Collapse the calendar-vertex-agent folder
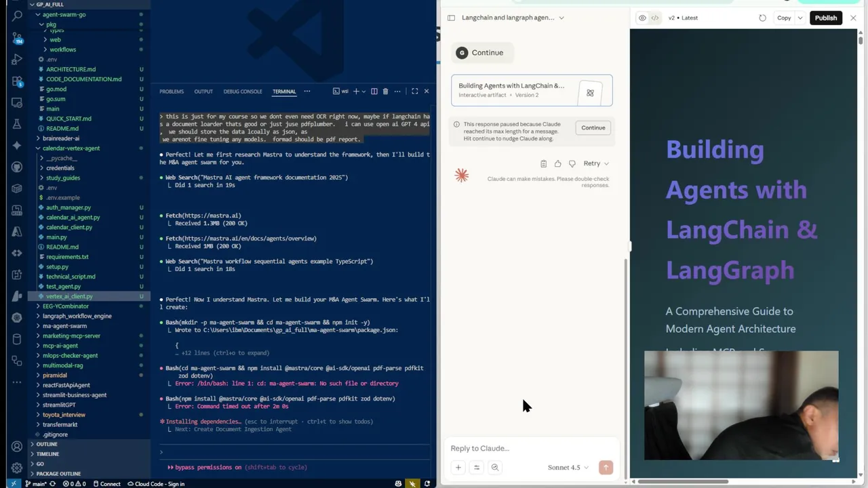The height and width of the screenshot is (488, 868). tap(71, 148)
